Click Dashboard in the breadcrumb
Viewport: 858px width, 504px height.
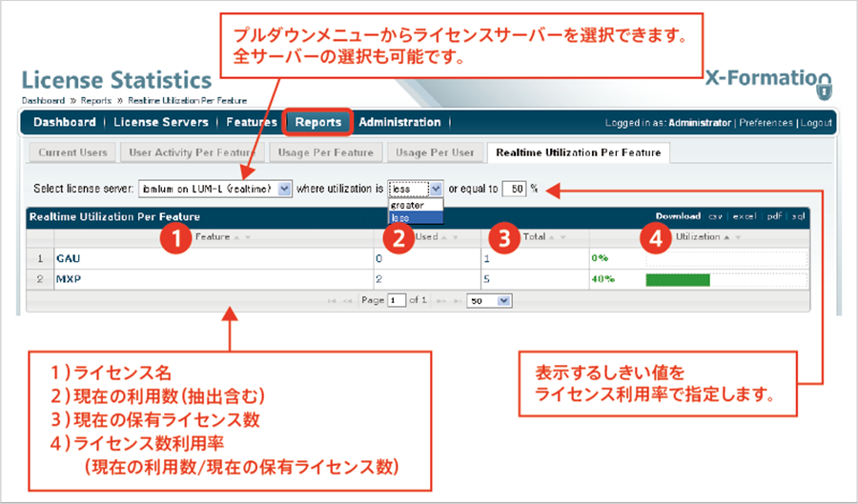click(43, 101)
